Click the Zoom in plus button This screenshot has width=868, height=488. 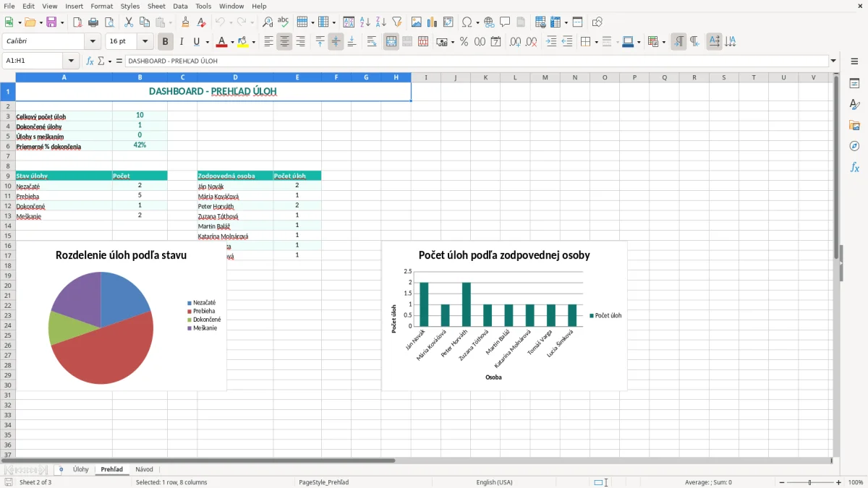pos(839,482)
